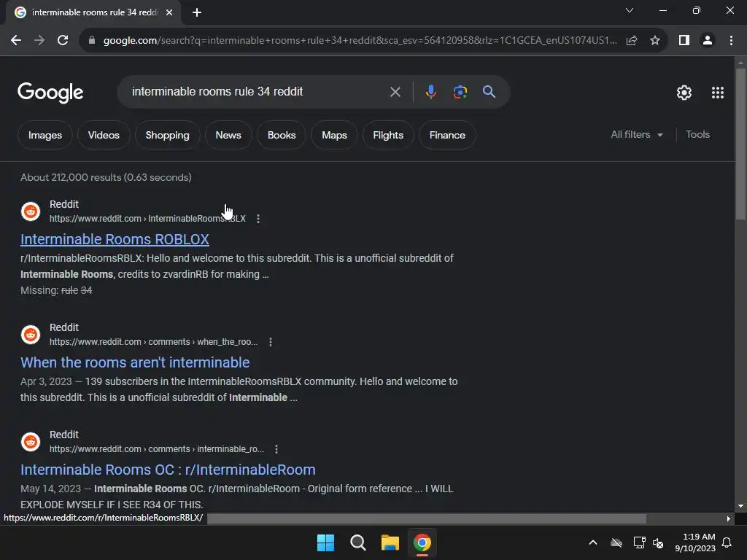Viewport: 747px width, 560px height.
Task: Open the Chrome profile menu
Action: [x=708, y=41]
